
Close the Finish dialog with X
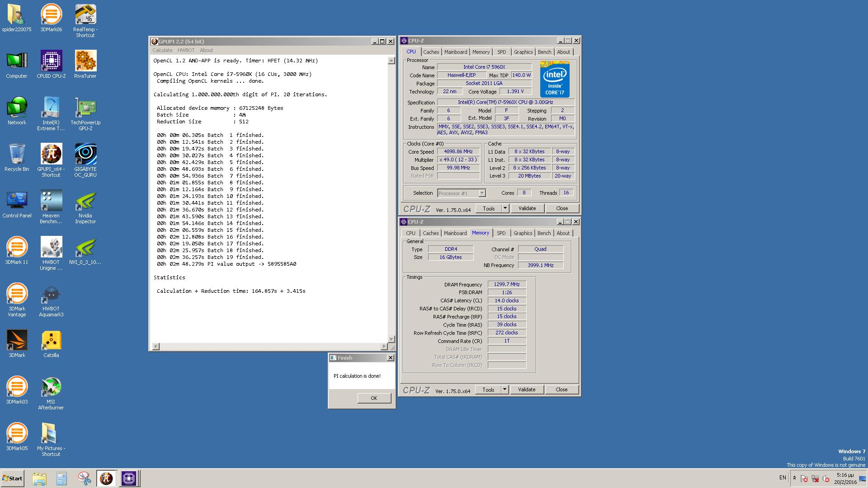tap(391, 358)
